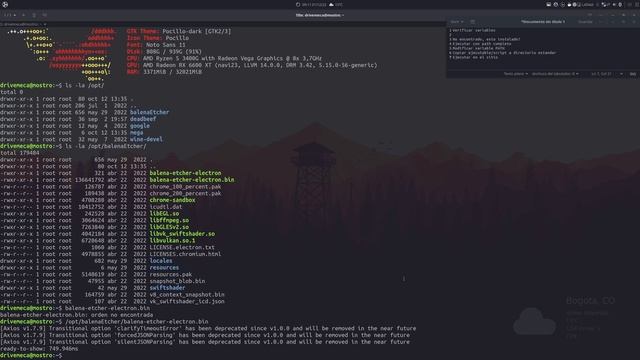Open the Tilix 1/1 session switcher dropdown
Viewport: 640px width, 360px height.
pos(10,15)
